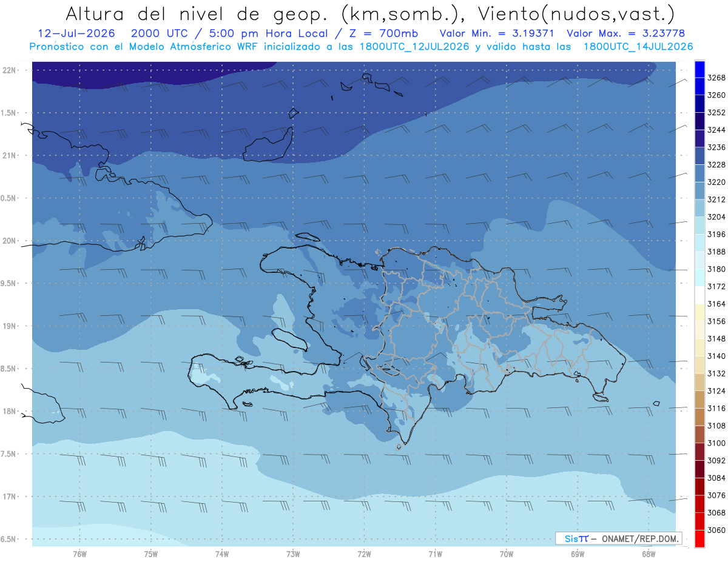Click the 72W longitude label
The width and height of the screenshot is (728, 562).
(364, 554)
